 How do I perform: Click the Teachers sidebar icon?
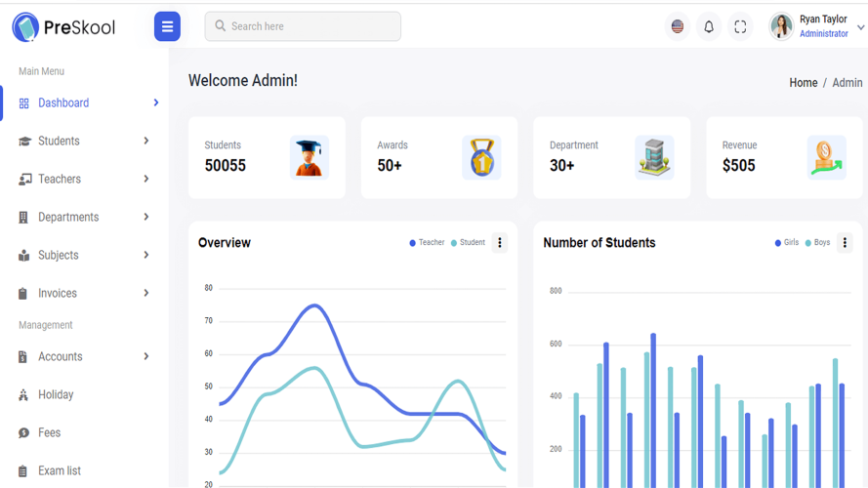(x=24, y=180)
